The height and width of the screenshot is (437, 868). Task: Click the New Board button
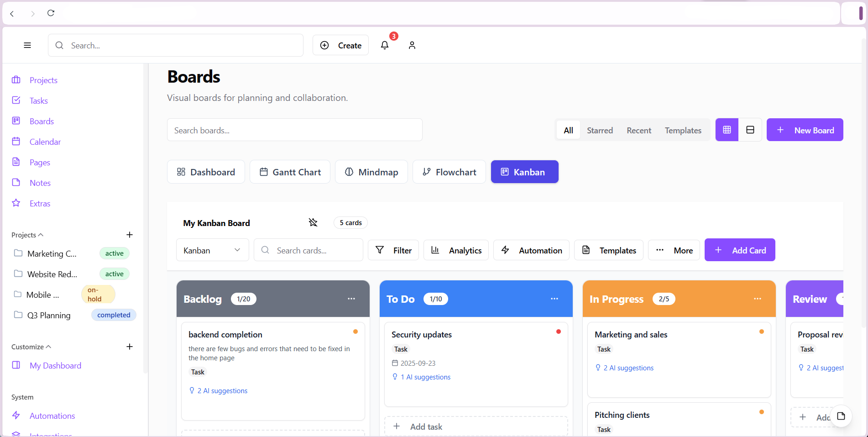[x=805, y=130]
